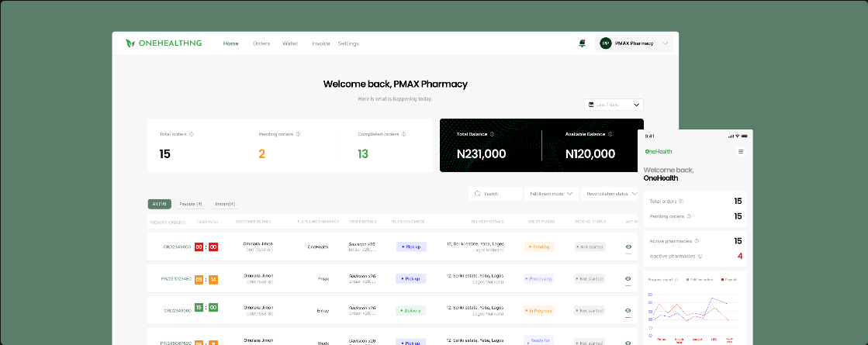Open notifications with the bell icon

point(582,43)
